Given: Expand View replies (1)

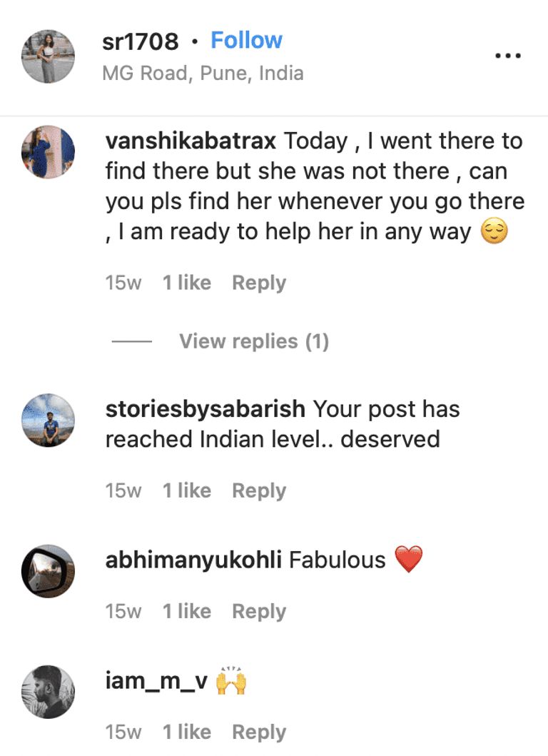Looking at the screenshot, I should click(x=254, y=341).
